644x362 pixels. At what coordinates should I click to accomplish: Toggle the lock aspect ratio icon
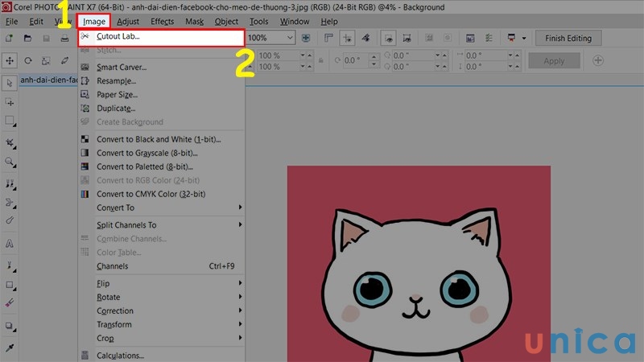point(320,60)
